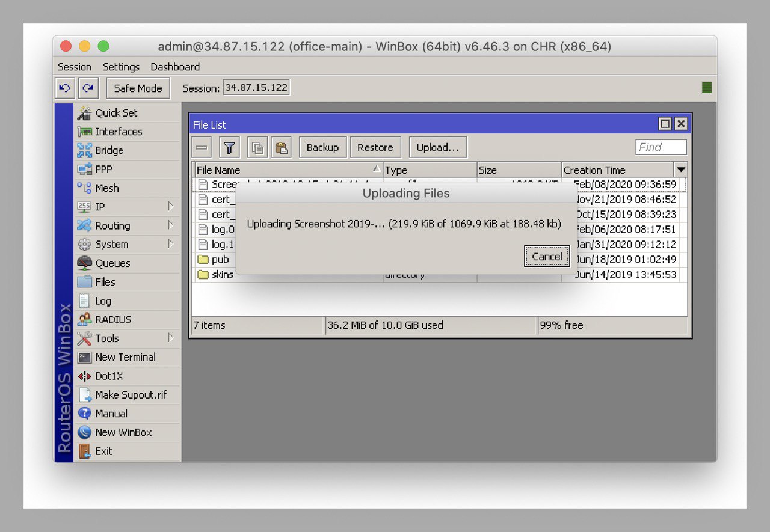Click the Session address field
This screenshot has width=770, height=532.
[256, 88]
